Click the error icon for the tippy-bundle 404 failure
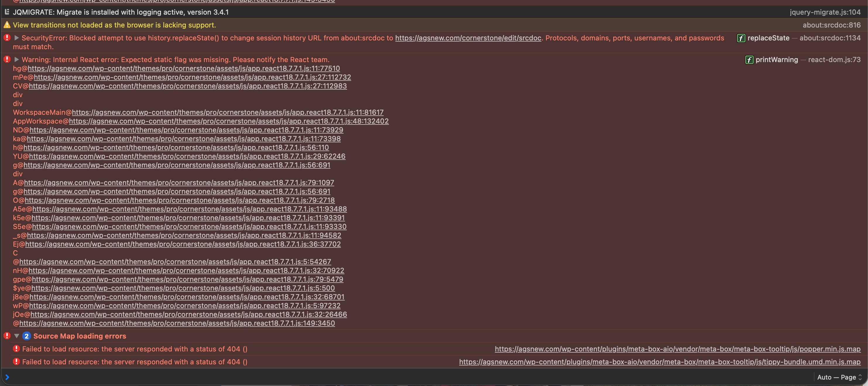Image resolution: width=868 pixels, height=386 pixels. pos(16,362)
